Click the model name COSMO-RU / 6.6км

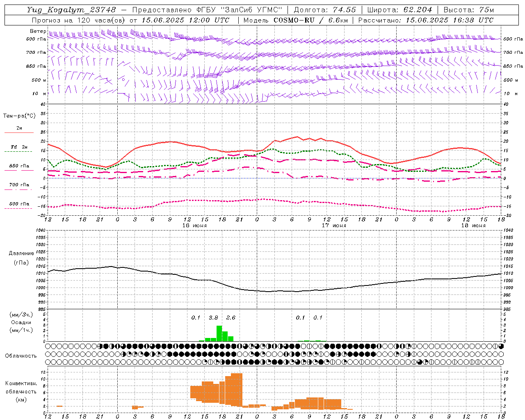[x=310, y=20]
